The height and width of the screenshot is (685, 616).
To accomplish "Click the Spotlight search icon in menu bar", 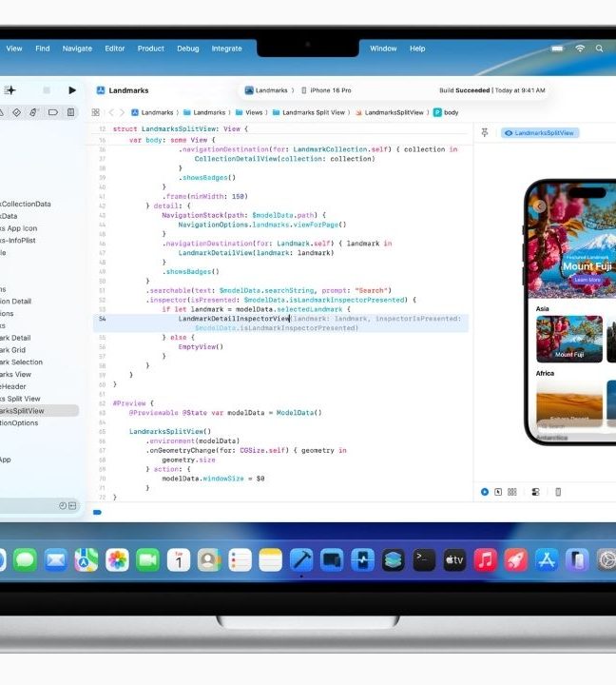I will [600, 49].
